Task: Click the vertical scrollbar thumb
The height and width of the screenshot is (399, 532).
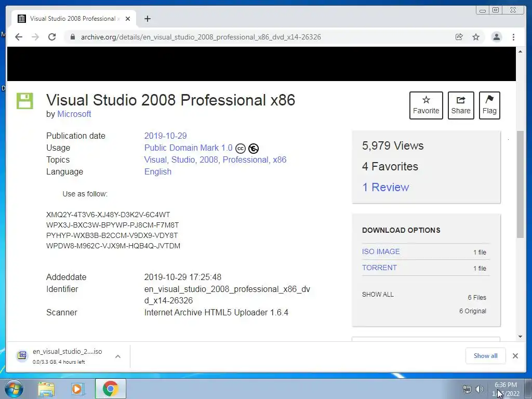Action: (520, 184)
